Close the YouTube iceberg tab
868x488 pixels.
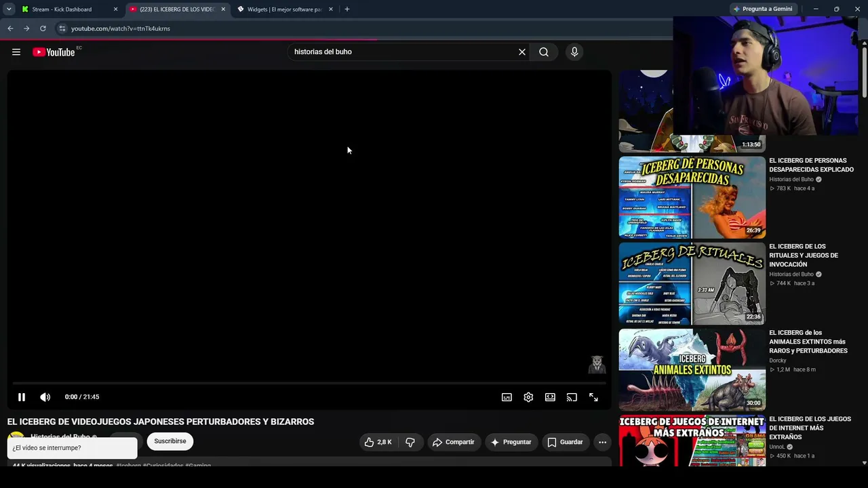223,9
